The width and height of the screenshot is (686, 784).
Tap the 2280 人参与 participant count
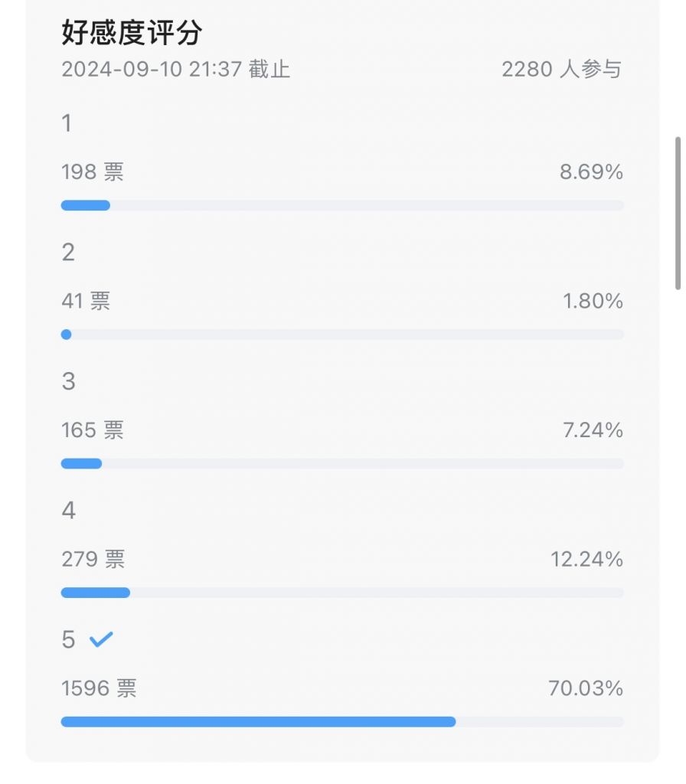561,69
